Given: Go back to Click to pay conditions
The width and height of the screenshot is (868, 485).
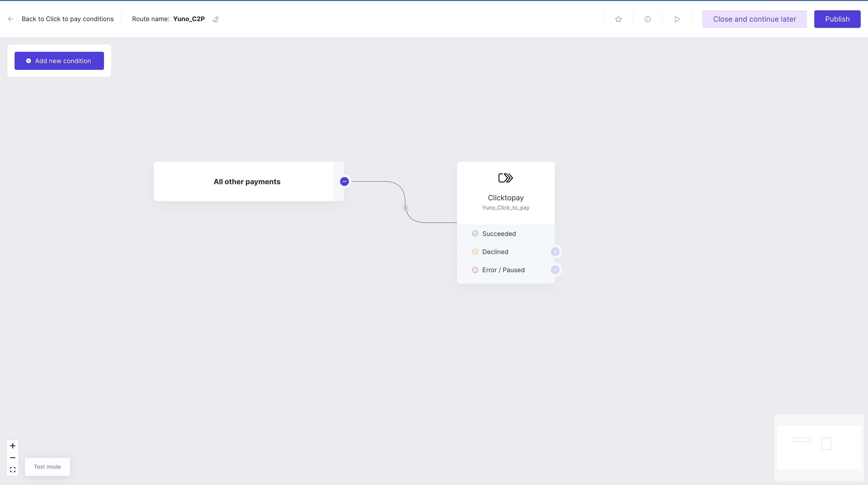Looking at the screenshot, I should point(67,19).
